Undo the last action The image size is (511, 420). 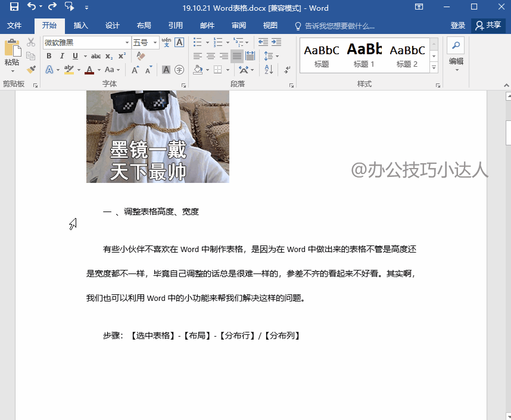[32, 7]
